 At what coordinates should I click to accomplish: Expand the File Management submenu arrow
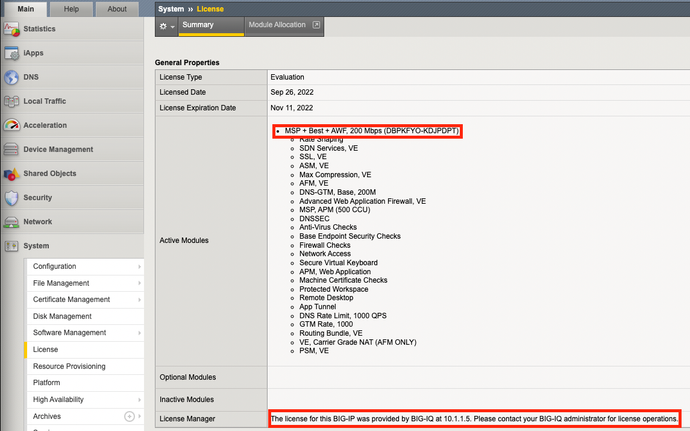click(x=139, y=283)
